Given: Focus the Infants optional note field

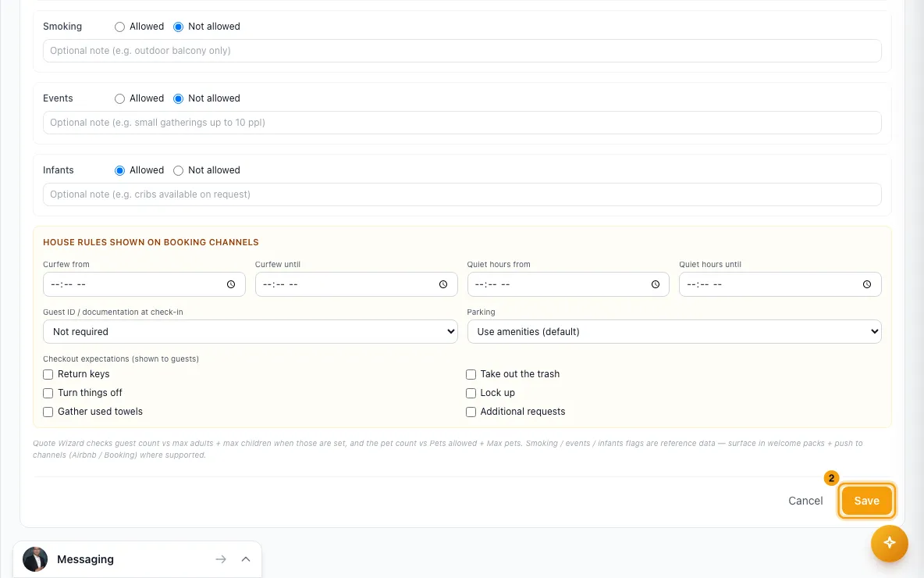Looking at the screenshot, I should coord(462,194).
